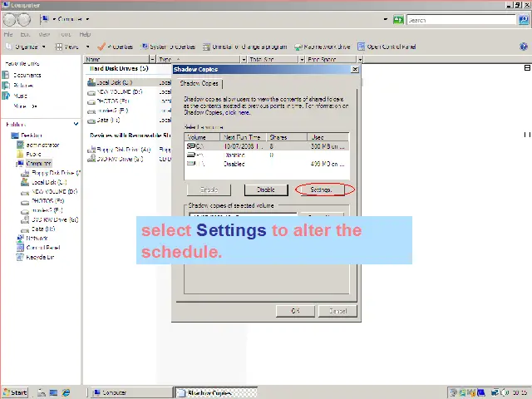
Task: Click the Back navigation arrow
Action: [9, 20]
